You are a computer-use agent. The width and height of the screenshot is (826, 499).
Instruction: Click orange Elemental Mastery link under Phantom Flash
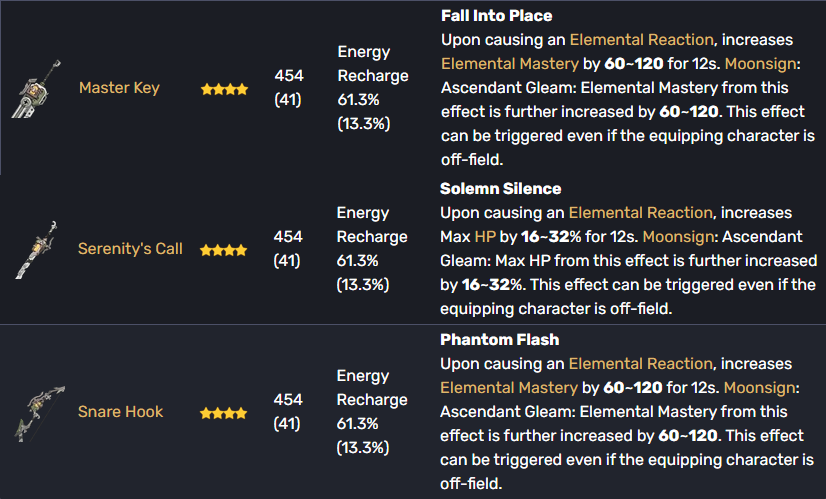tap(509, 388)
